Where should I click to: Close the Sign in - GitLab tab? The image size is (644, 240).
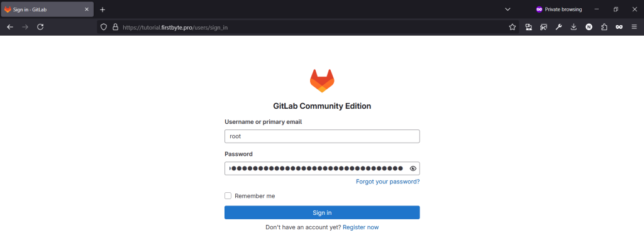[x=86, y=9]
